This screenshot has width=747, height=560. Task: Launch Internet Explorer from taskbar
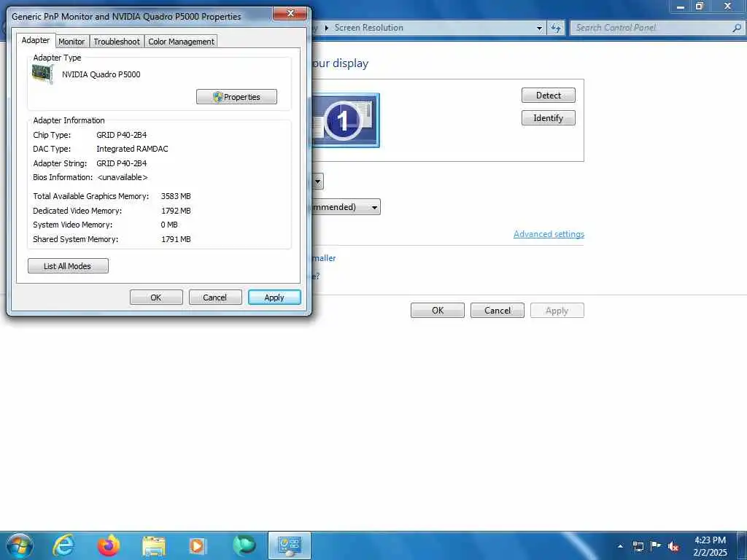[x=63, y=545]
